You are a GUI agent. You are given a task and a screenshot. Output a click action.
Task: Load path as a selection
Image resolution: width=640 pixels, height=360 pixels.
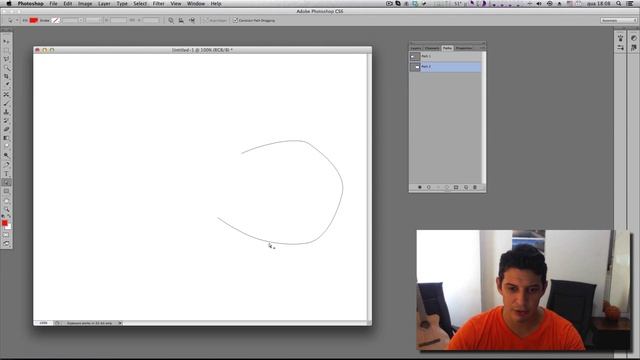pyautogui.click(x=438, y=187)
